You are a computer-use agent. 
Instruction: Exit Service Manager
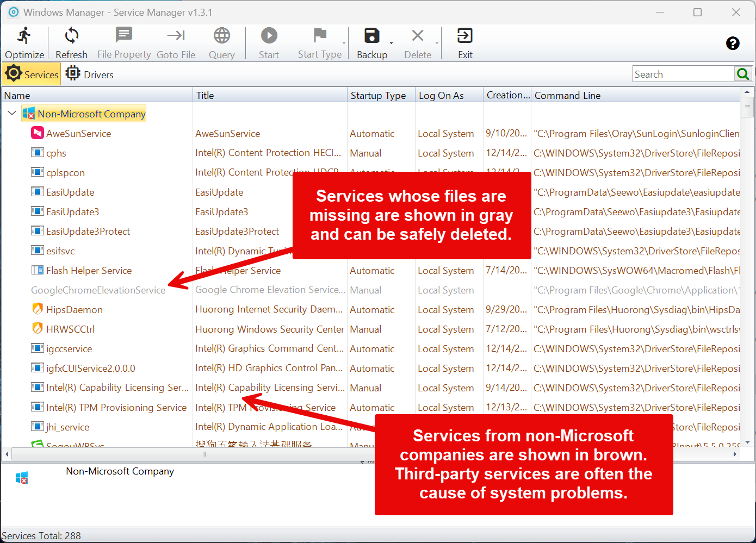click(x=465, y=43)
